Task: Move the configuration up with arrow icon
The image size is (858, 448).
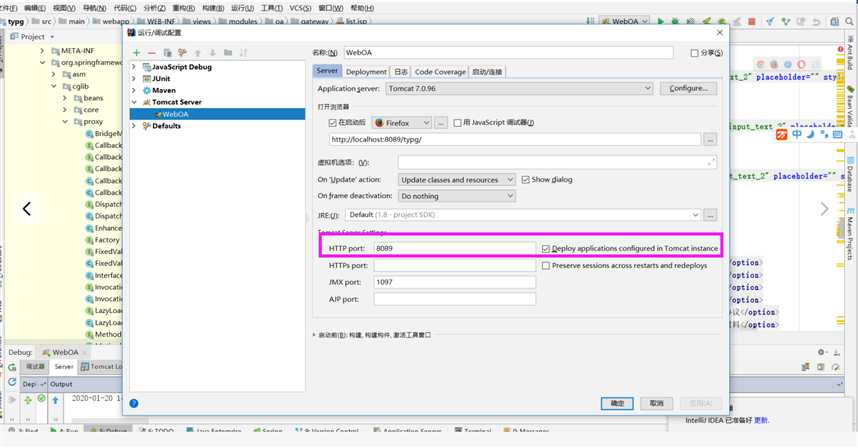Action: [x=198, y=53]
